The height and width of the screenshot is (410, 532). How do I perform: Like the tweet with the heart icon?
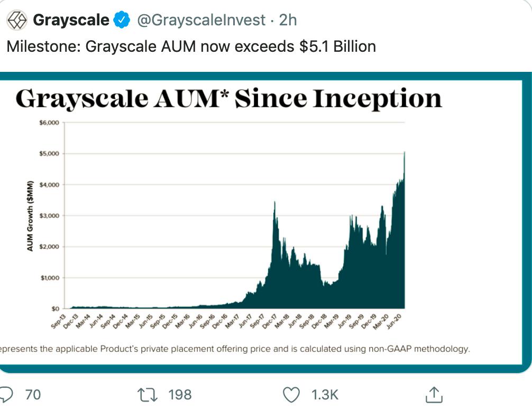291,394
